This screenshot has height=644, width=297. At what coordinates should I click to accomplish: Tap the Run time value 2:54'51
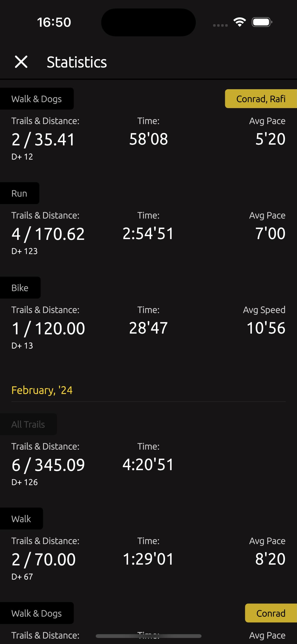148,234
